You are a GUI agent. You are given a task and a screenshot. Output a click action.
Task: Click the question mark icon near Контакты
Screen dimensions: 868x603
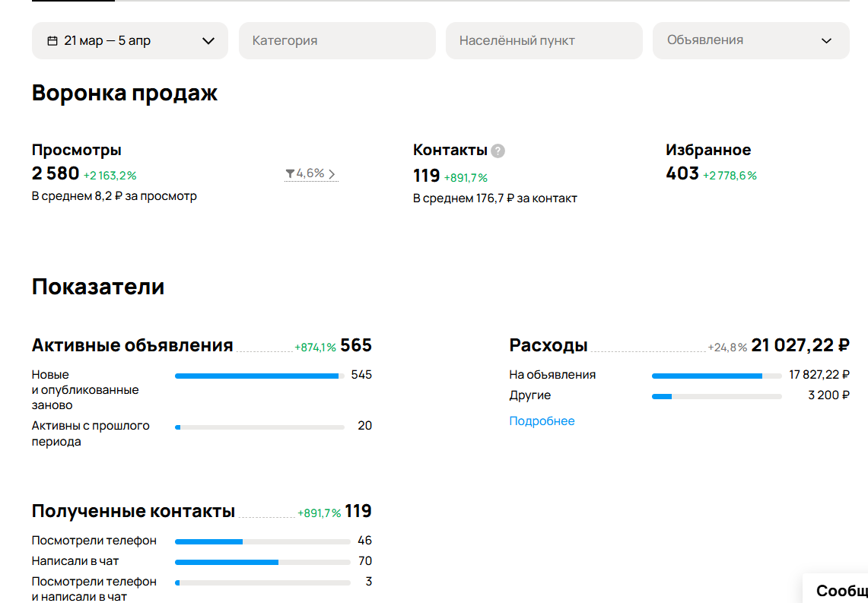498,151
